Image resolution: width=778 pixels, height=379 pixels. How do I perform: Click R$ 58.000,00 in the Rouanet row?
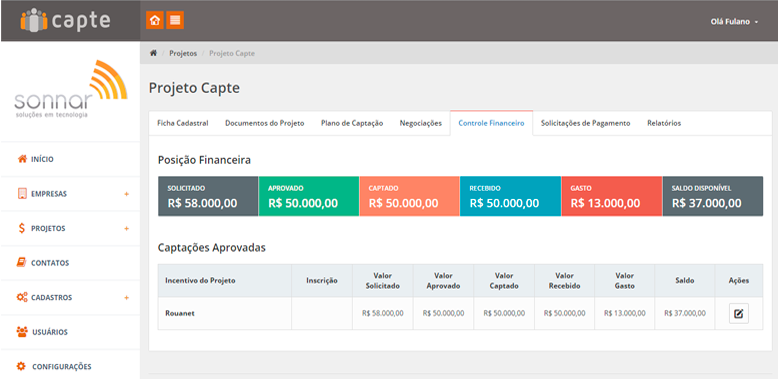click(383, 314)
